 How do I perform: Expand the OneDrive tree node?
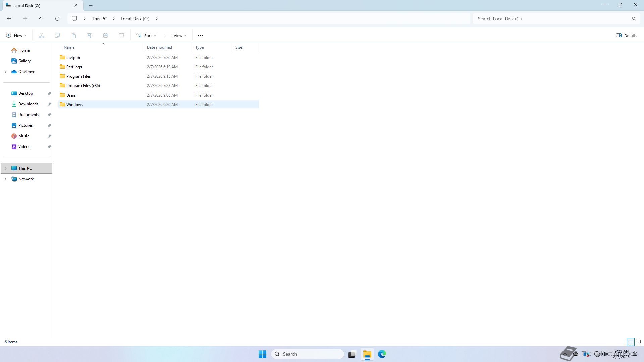[5, 72]
